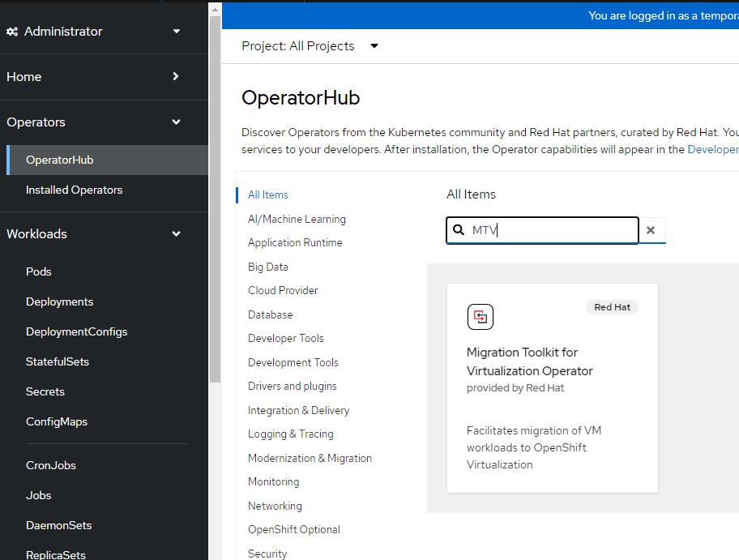
Task: Filter by Networking category
Action: pos(276,506)
